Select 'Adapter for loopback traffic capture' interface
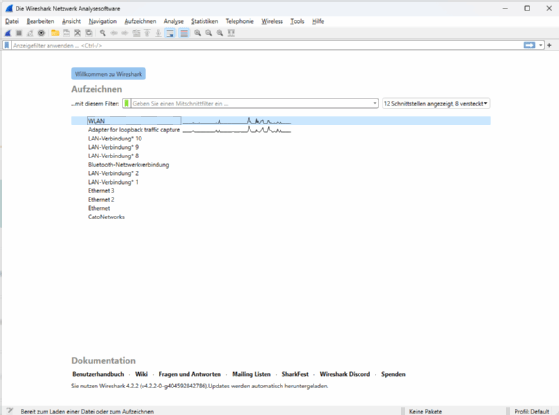Viewport: 559px width, 415px height. point(134,130)
